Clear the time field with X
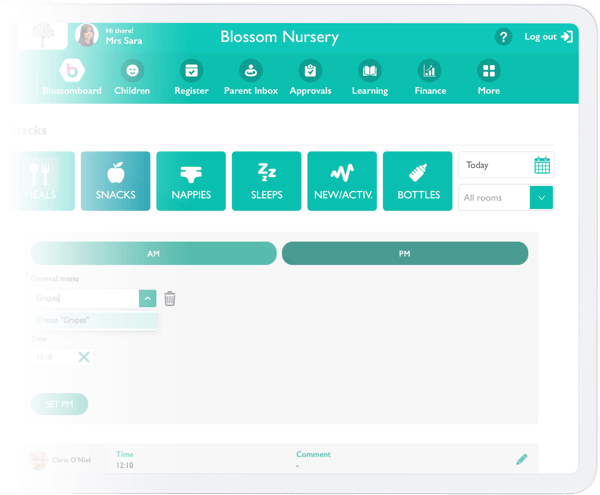This screenshot has height=495, width=600. click(x=83, y=357)
